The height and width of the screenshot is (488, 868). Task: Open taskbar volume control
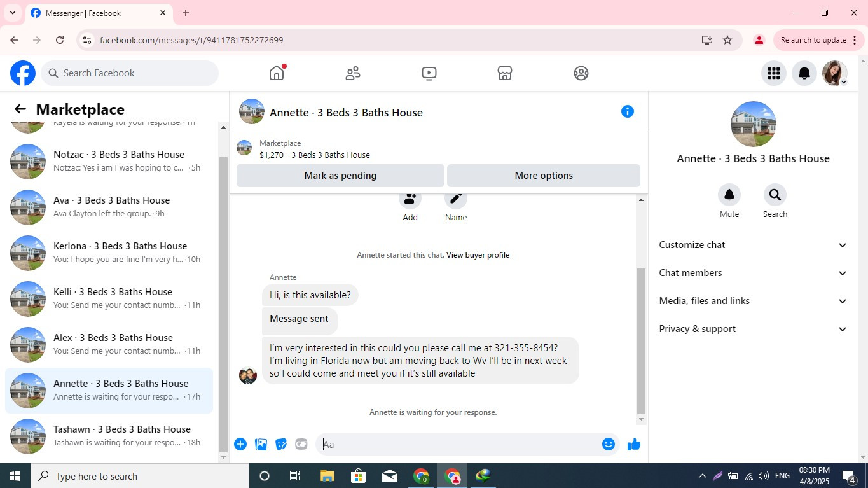tap(764, 476)
